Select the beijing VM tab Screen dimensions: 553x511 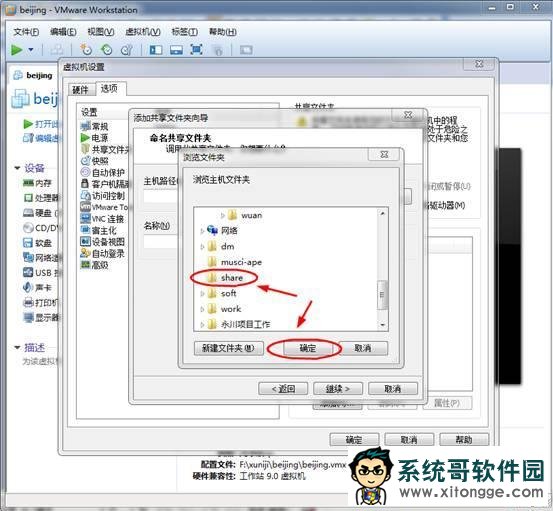point(33,75)
